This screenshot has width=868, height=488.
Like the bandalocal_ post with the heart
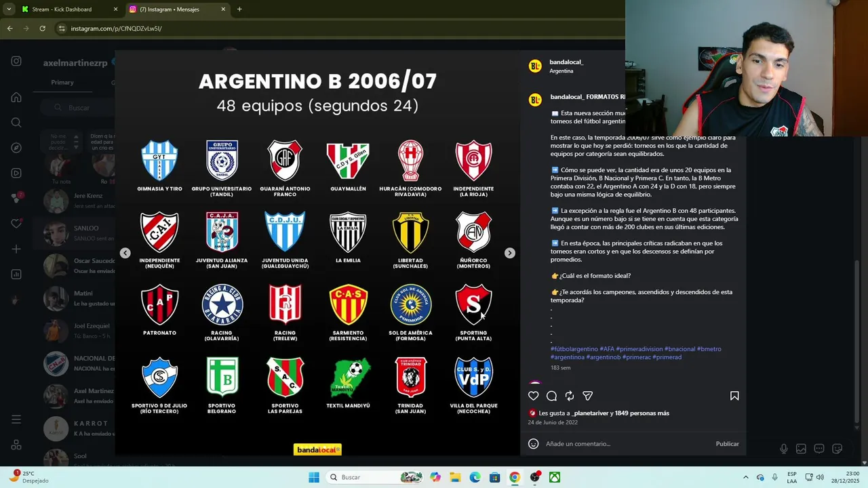pyautogui.click(x=534, y=396)
